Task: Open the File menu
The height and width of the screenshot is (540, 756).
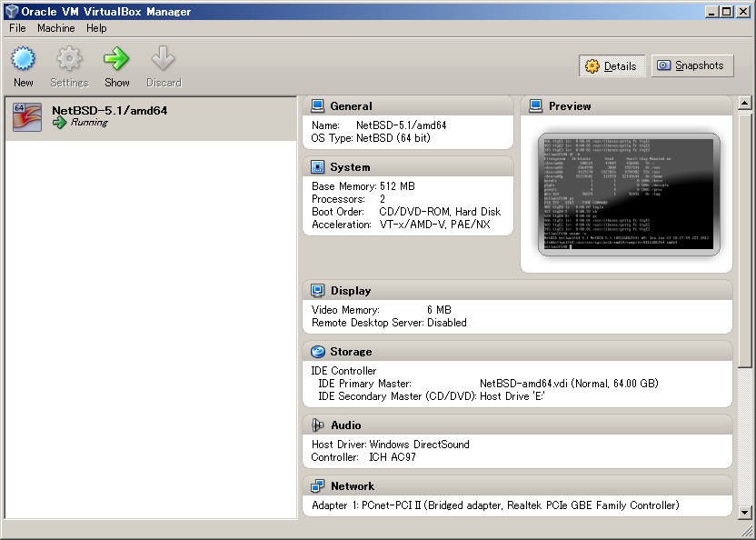Action: (x=17, y=28)
